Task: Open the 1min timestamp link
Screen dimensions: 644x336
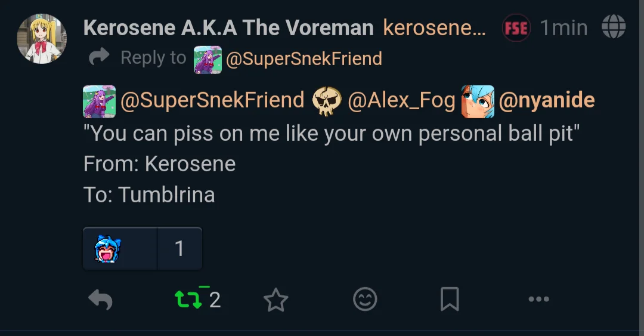Action: click(563, 27)
